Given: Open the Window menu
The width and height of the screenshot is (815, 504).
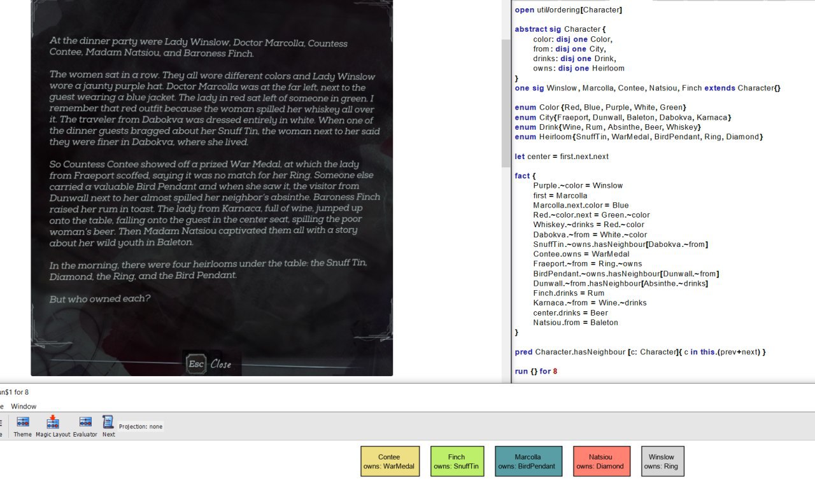Looking at the screenshot, I should 24,406.
